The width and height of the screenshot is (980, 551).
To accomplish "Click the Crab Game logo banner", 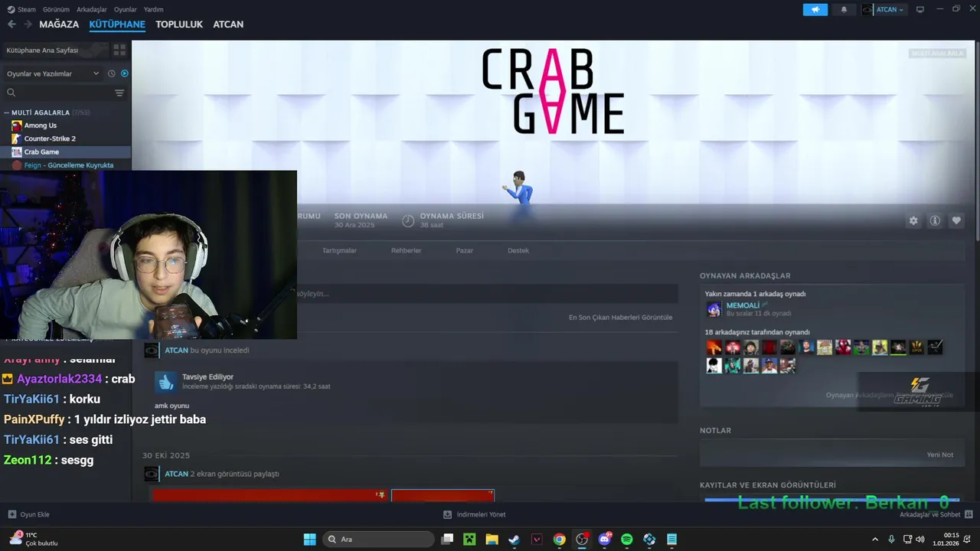I will point(553,91).
